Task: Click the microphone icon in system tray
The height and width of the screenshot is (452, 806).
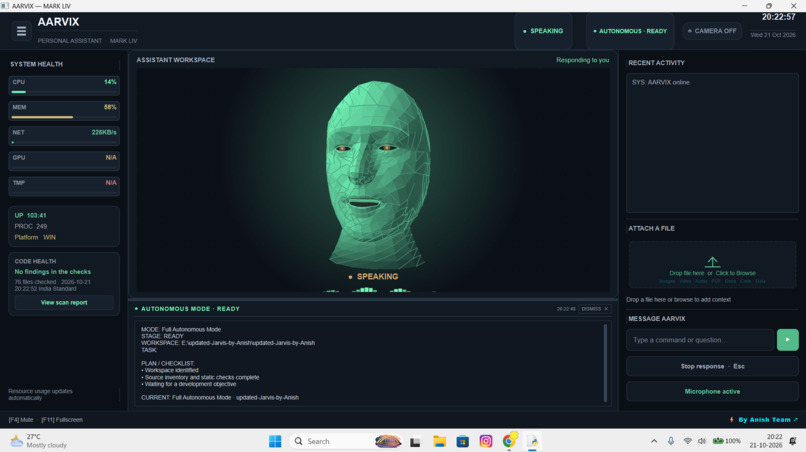Action: coord(671,441)
